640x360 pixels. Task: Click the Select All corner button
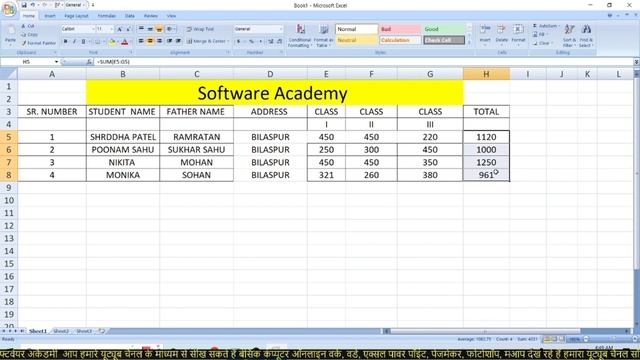(x=9, y=74)
